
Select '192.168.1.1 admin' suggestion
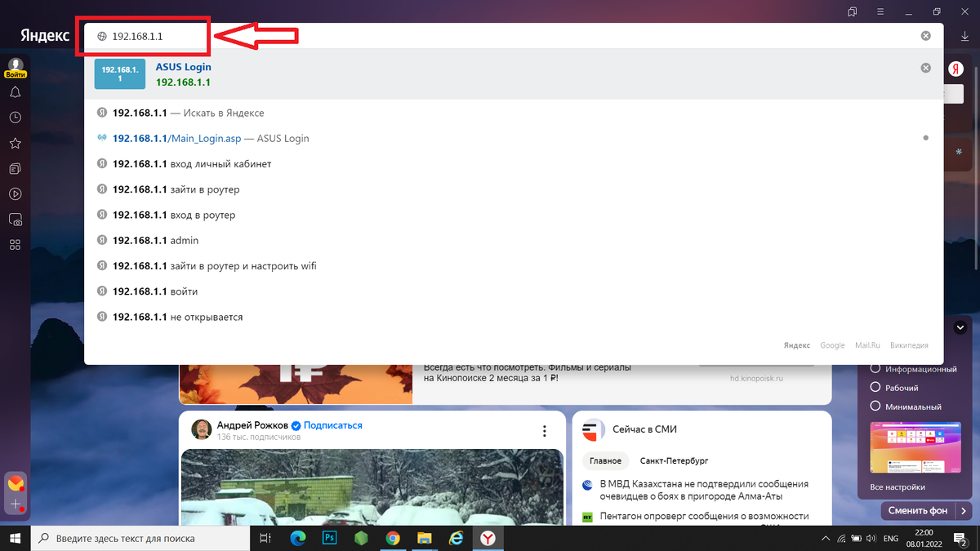[514, 240]
